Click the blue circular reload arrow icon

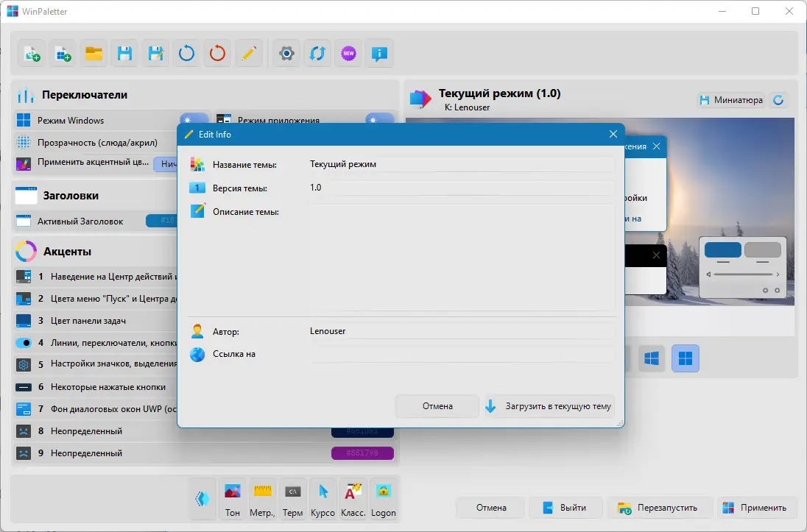click(x=186, y=54)
